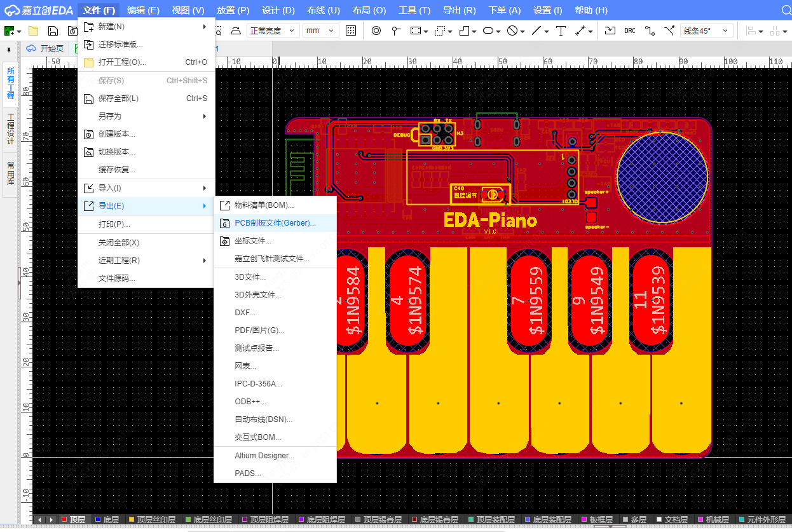The image size is (792, 532).
Task: Click the save floppy disk icon
Action: pyautogui.click(x=53, y=31)
